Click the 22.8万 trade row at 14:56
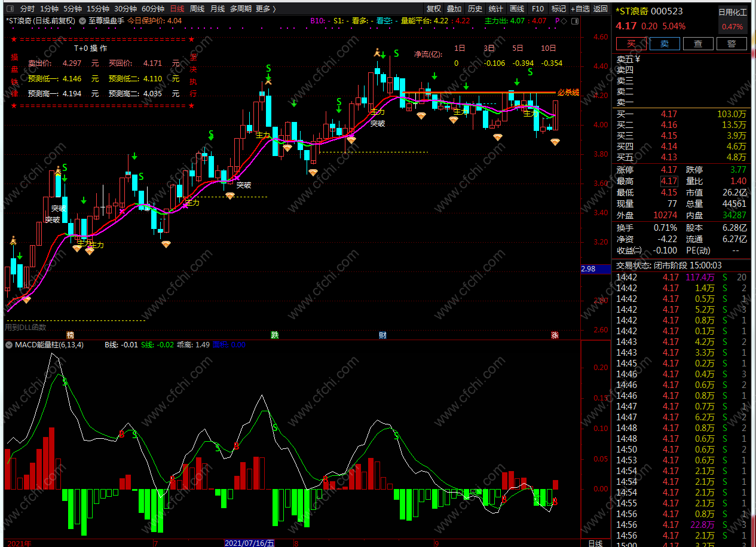The height and width of the screenshot is (547, 756). [x=682, y=525]
